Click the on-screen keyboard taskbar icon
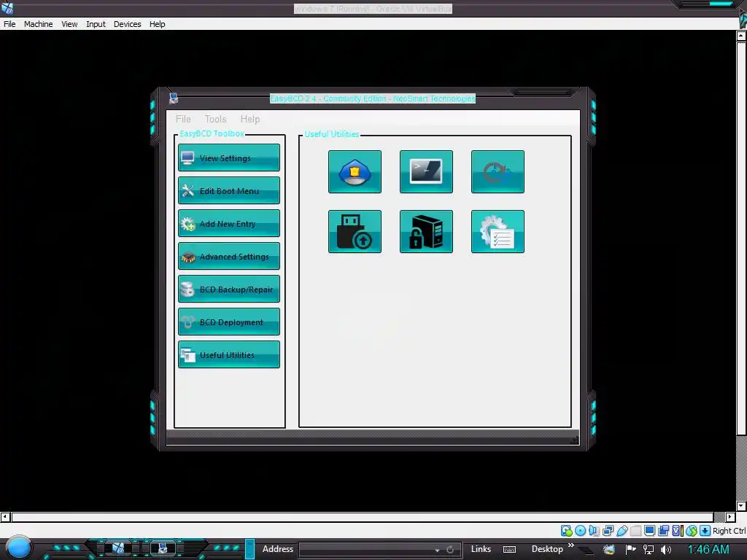This screenshot has height=560, width=747. (x=509, y=550)
